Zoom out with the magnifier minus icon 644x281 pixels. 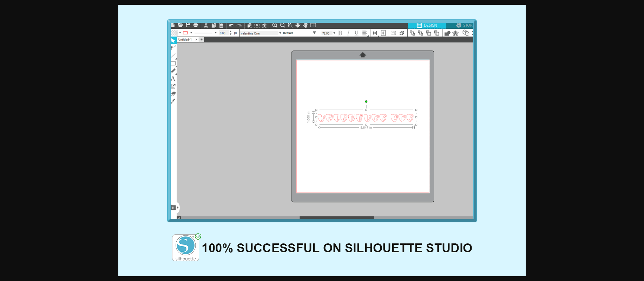(x=282, y=25)
